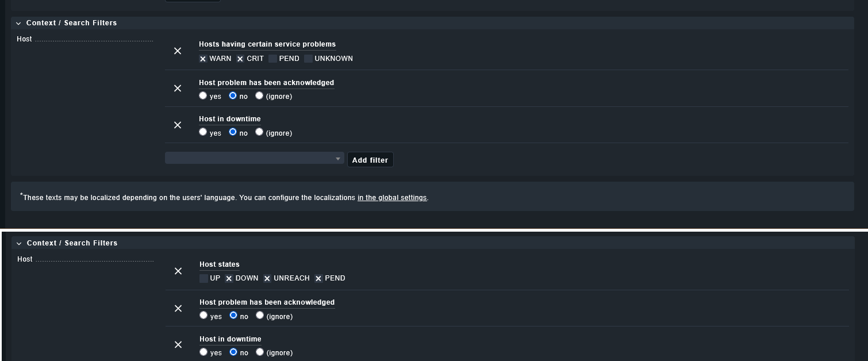
Task: Uncheck the UNREACH host state checkbox
Action: [267, 279]
